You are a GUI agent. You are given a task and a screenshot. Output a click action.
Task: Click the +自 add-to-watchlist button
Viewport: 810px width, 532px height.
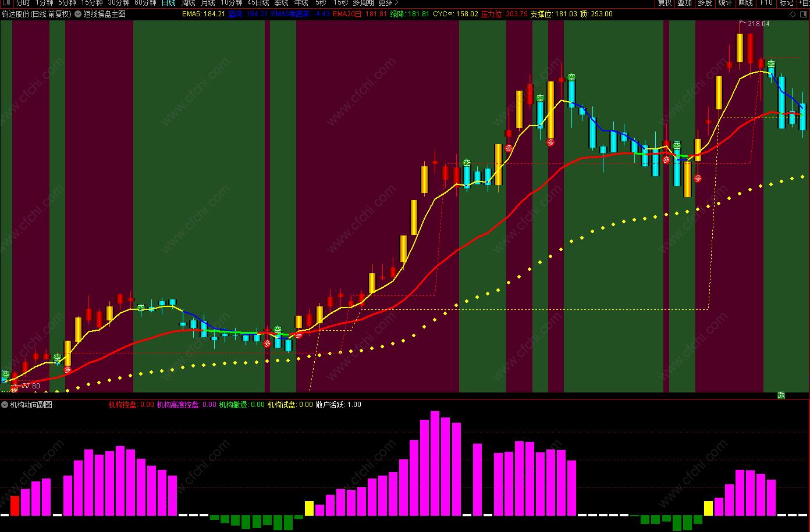coord(804,3)
